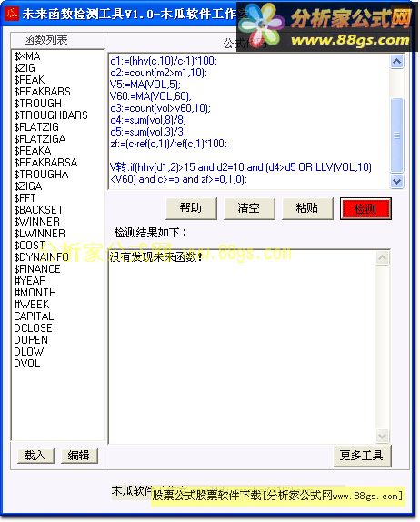Click formula line d1:=(hhv(c,10)/c-1)*100
Screen dimensions: 420x522
164,61
